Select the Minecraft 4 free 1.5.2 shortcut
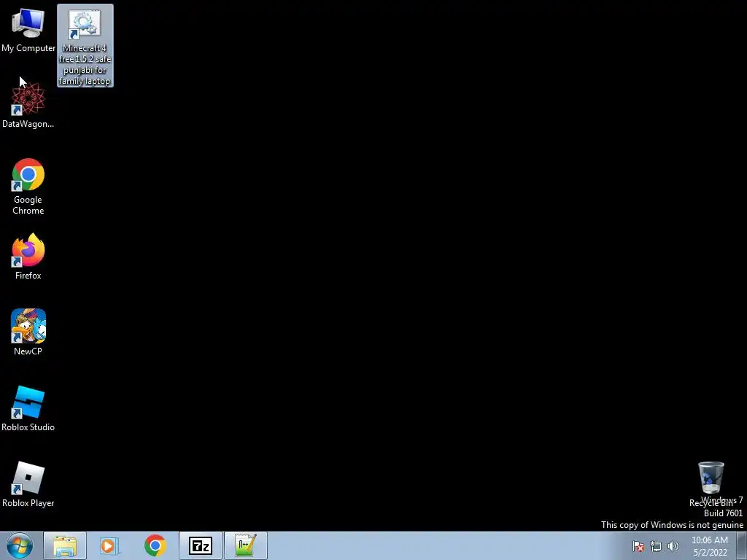The width and height of the screenshot is (747, 560). point(85,46)
